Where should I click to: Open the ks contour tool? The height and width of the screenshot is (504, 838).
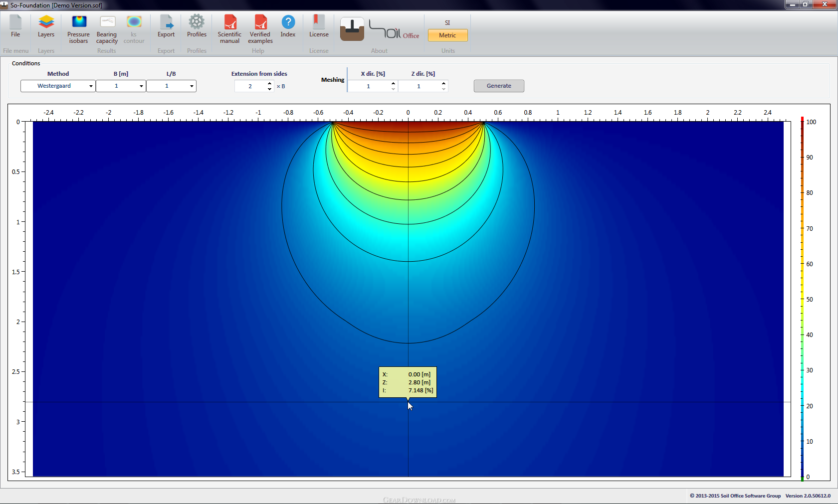134,29
